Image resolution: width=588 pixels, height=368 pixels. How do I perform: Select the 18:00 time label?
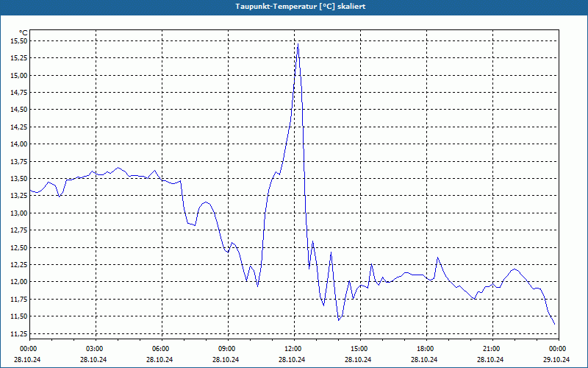(426, 349)
